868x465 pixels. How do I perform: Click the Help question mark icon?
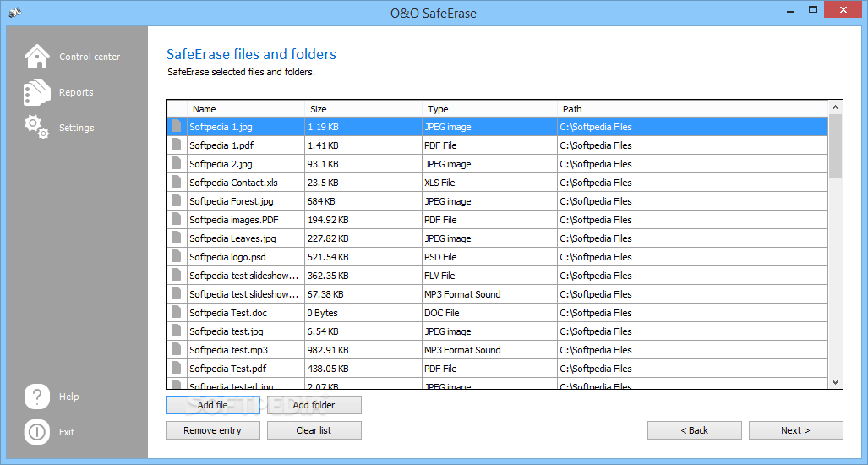[x=37, y=397]
